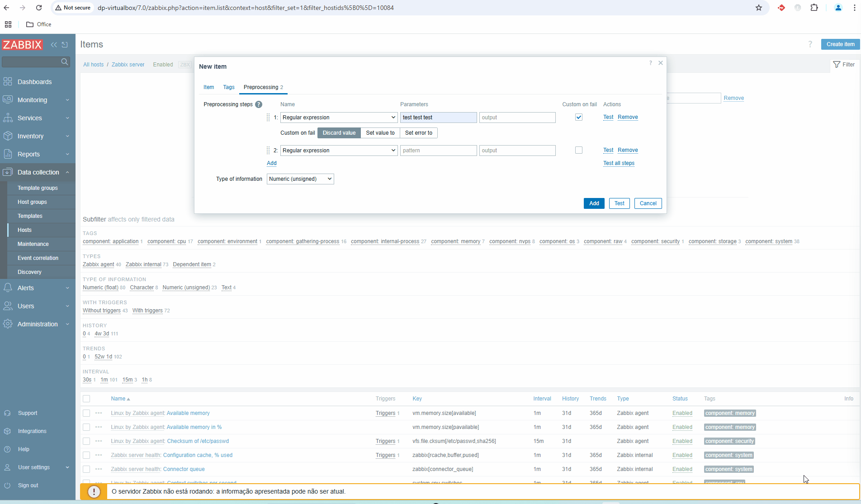Screen dimensions: 861x504
Task: Enable Custom on fail for step 2
Action: tap(579, 150)
